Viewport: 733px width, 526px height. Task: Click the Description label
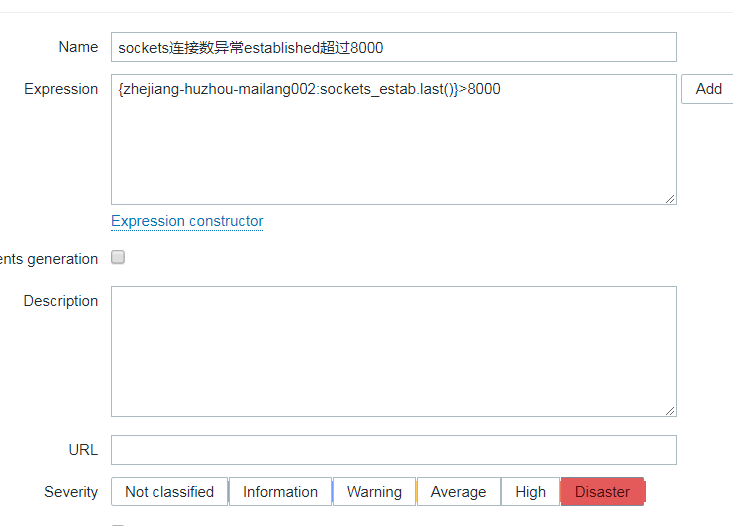pyautogui.click(x=61, y=301)
